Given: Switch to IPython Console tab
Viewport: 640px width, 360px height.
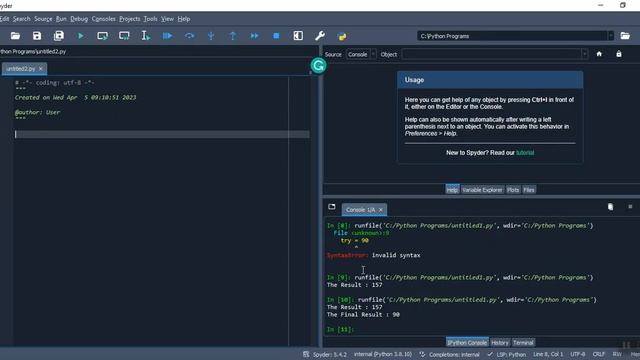Looking at the screenshot, I should (x=467, y=342).
